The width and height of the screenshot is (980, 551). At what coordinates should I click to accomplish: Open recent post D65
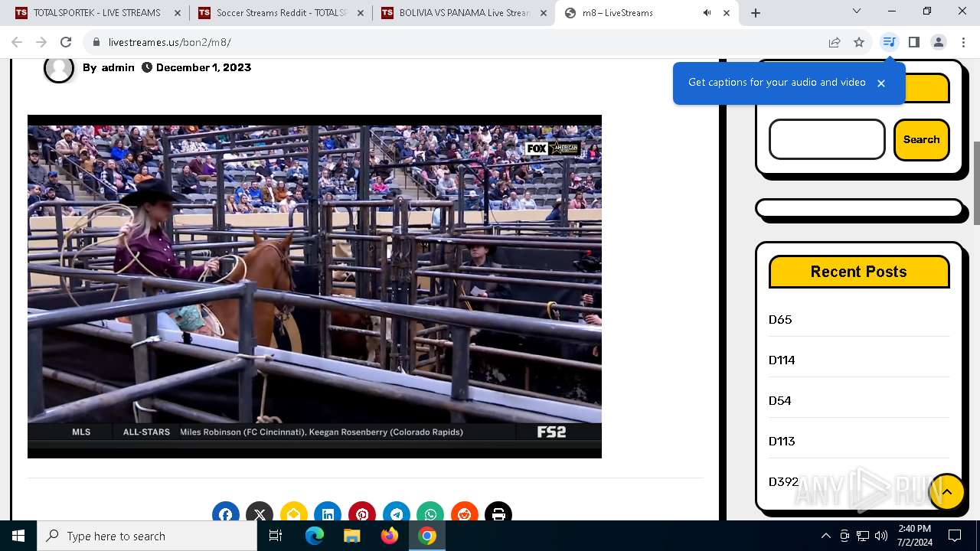pyautogui.click(x=780, y=319)
